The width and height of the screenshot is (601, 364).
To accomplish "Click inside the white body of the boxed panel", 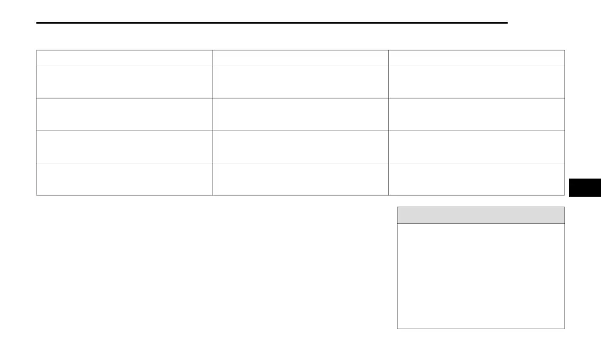I will coord(481,276).
